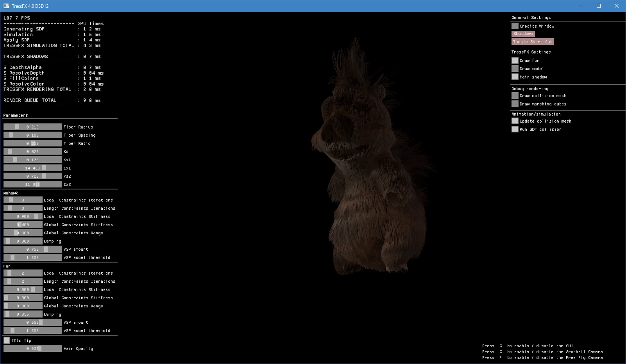Adjust Mohawk VSP accel threshold slider

[x=33, y=257]
